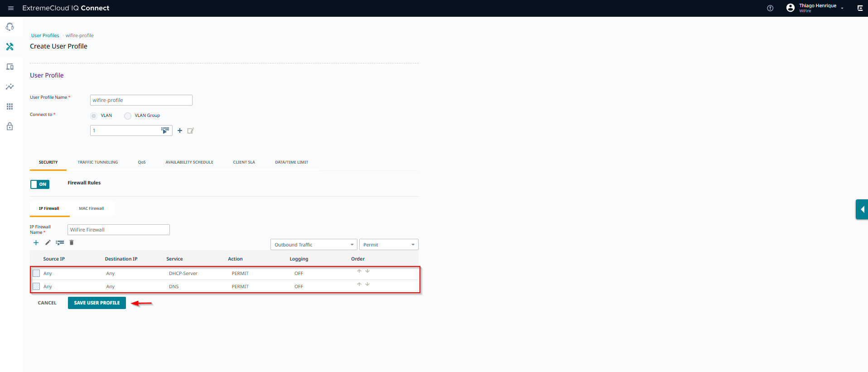Click the Extreme logo icon at top right
868x372 pixels.
click(860, 8)
